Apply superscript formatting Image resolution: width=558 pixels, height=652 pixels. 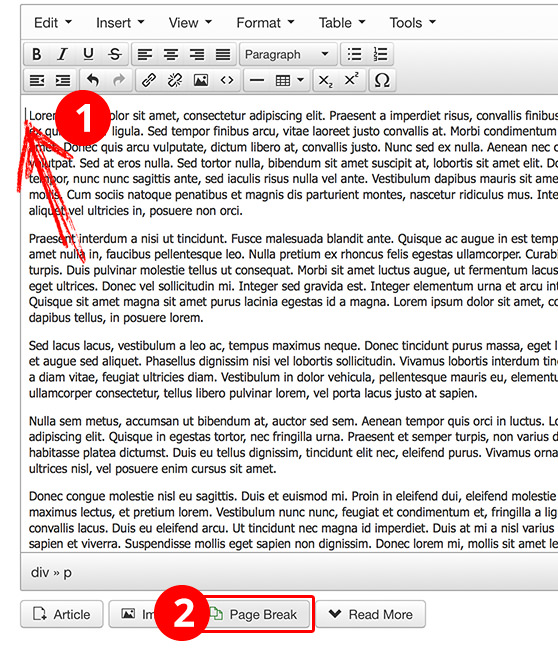351,80
